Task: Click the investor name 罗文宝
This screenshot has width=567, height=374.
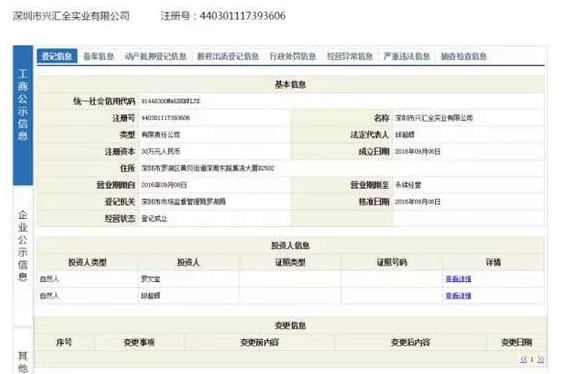Action: point(150,279)
